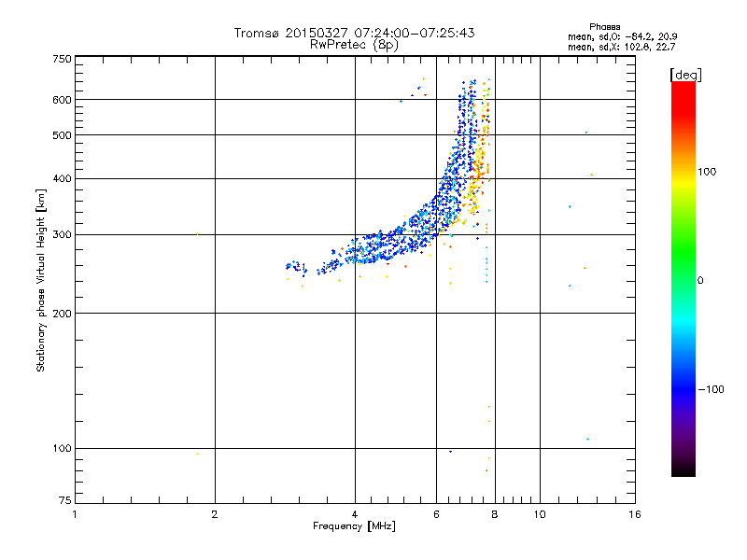Click the 'mean, sd,X: 102.8, 22.7' statistic
This screenshot has height=560, width=747.
(621, 47)
